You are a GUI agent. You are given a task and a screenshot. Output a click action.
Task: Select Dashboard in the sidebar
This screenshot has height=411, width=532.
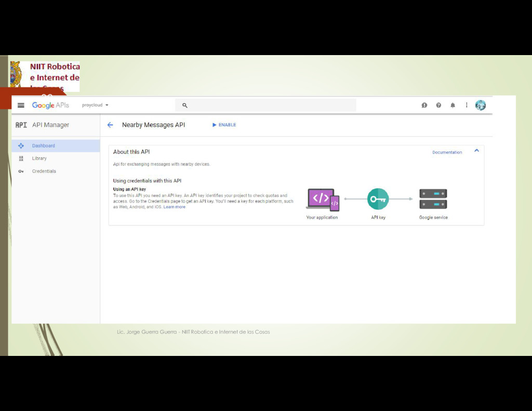tap(56, 145)
